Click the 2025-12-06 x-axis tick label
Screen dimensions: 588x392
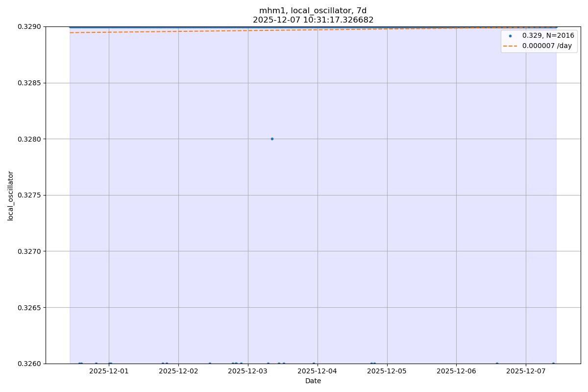click(456, 371)
